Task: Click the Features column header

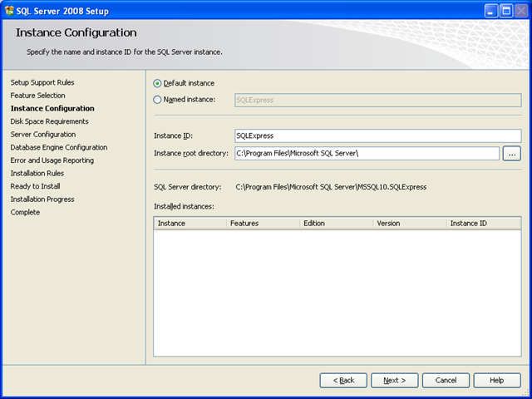Action: click(x=263, y=224)
